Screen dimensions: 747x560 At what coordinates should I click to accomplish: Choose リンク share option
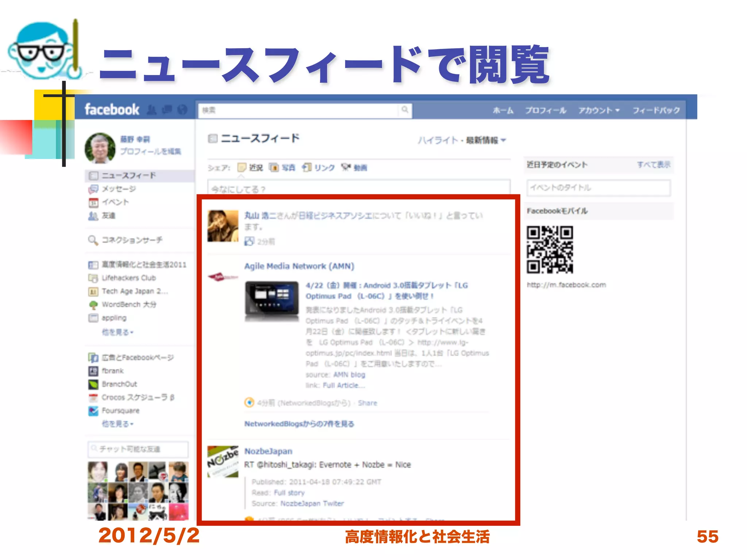[318, 168]
